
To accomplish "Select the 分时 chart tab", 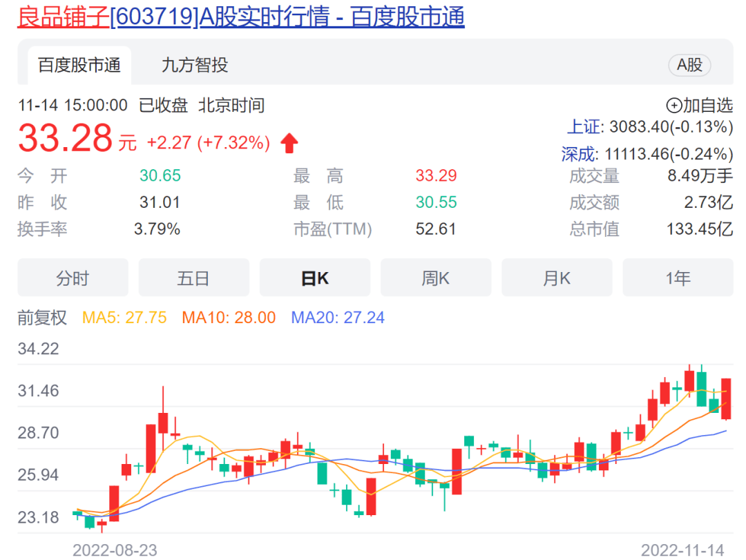I will (73, 278).
